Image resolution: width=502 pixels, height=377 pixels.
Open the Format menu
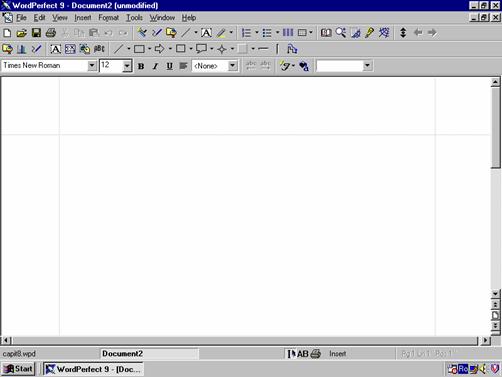pyautogui.click(x=108, y=18)
